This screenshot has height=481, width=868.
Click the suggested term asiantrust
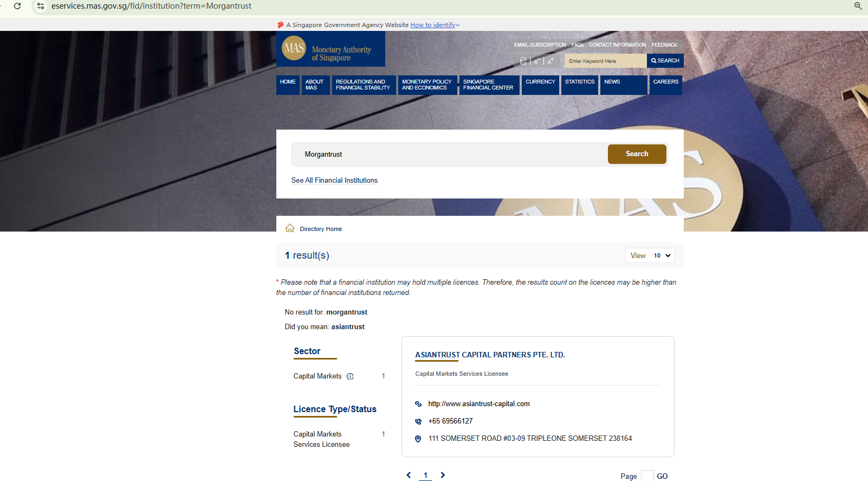[x=348, y=327]
